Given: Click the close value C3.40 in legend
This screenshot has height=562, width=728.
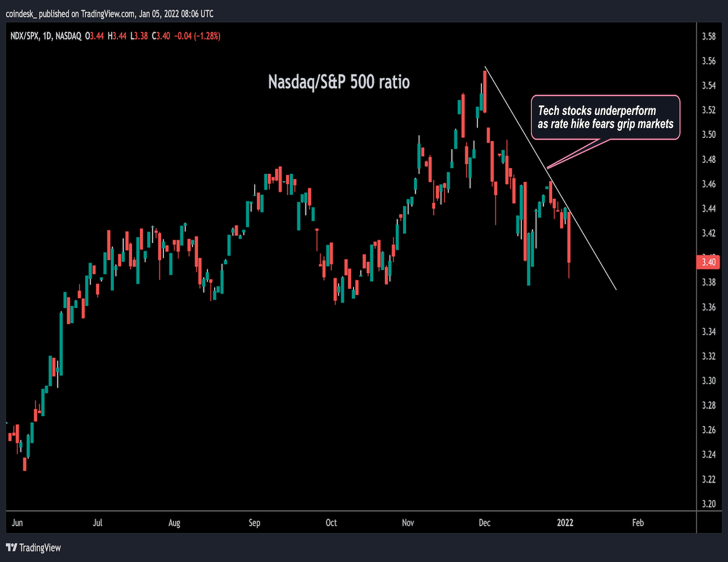Looking at the screenshot, I should point(161,36).
